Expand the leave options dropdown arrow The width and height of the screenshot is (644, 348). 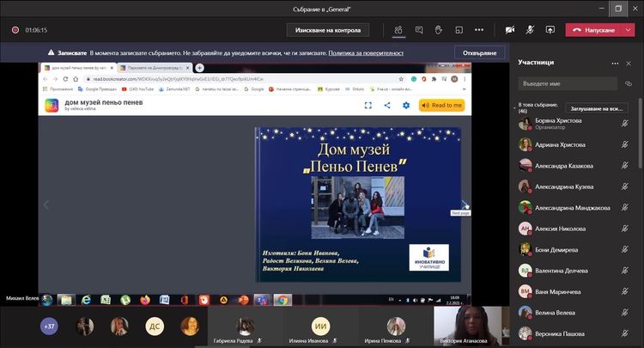tap(629, 29)
